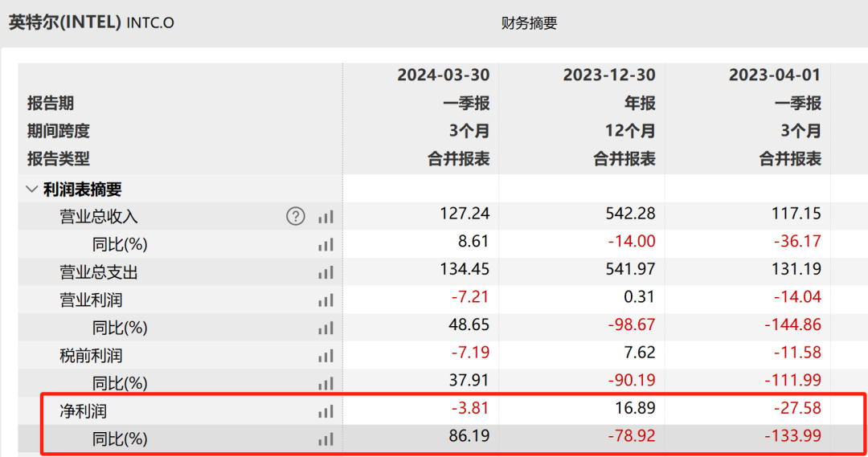Select the 财务摘要 tab title
Viewport: 868px width, 457px height.
pyautogui.click(x=529, y=23)
